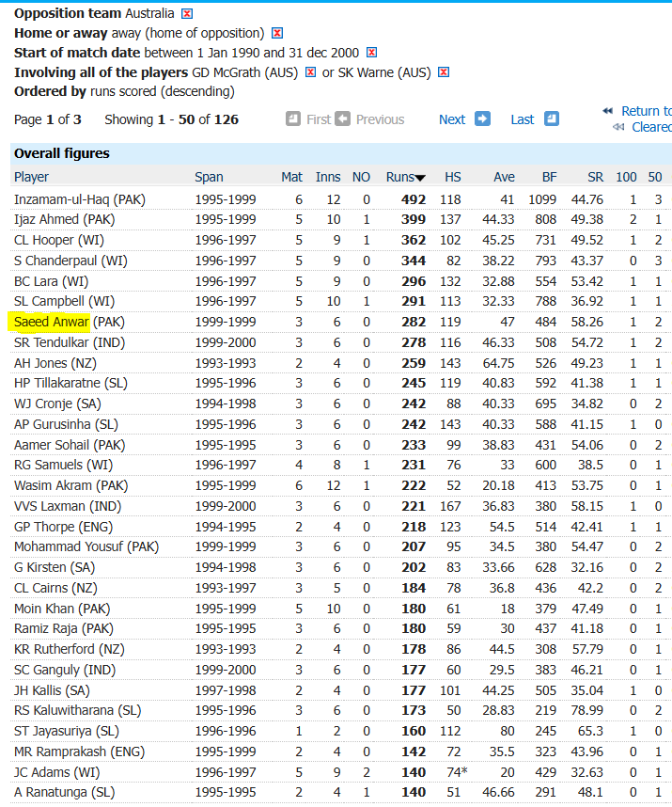Screen dimensions: 672x807
Task: Remove the SK Warne player filter
Action: (444, 72)
